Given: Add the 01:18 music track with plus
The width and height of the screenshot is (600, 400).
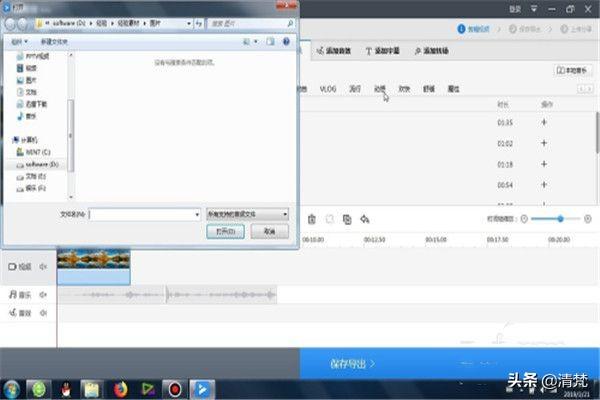Looking at the screenshot, I should 544,164.
